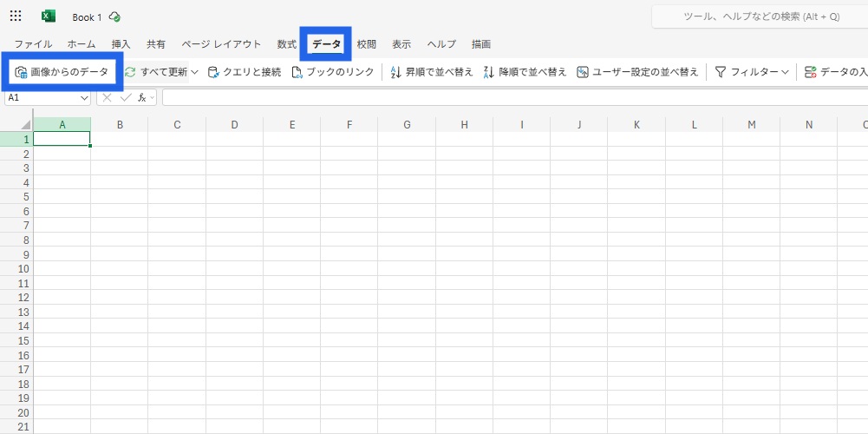Expand the fx function dropdown

pyautogui.click(x=153, y=98)
